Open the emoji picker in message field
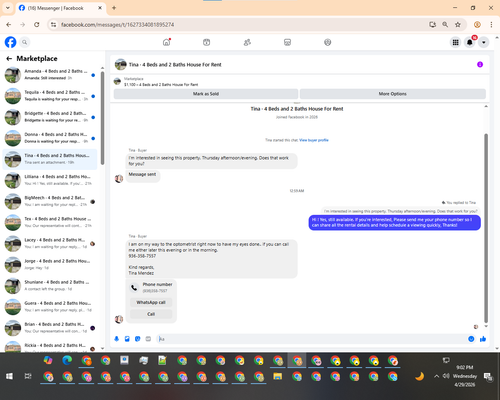 [471, 339]
